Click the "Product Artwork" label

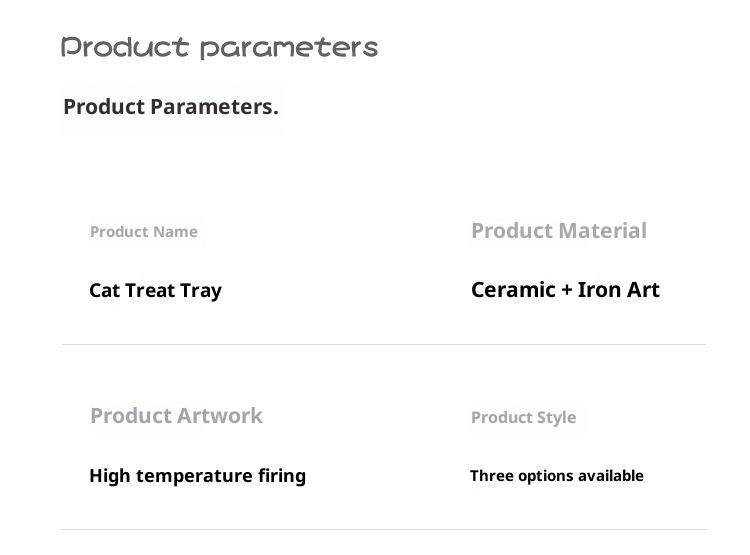pyautogui.click(x=176, y=416)
